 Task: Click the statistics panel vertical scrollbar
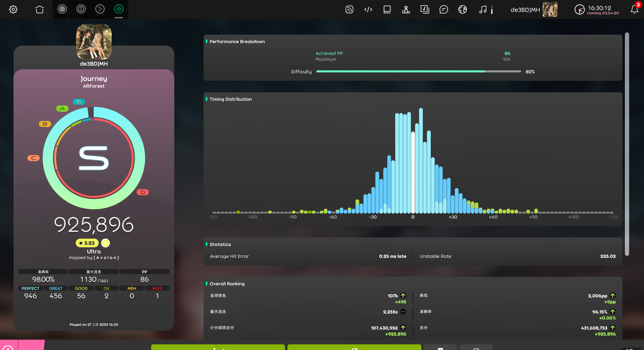pos(627,143)
